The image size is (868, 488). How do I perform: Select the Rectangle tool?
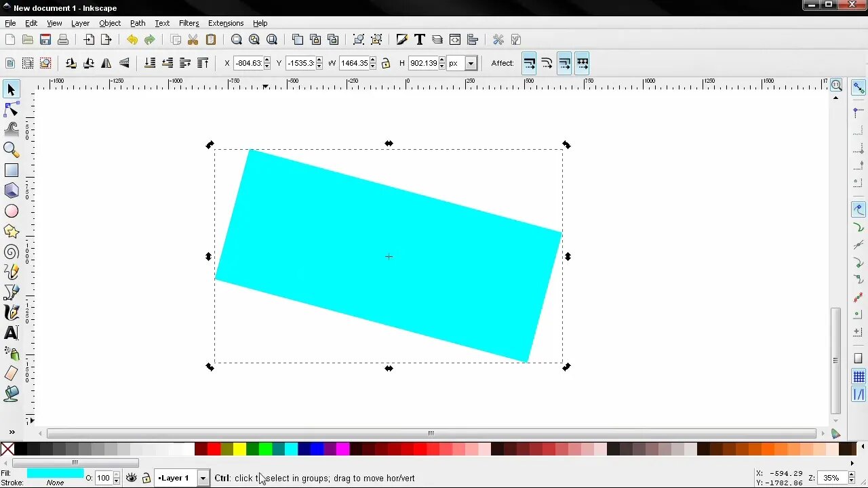[11, 170]
